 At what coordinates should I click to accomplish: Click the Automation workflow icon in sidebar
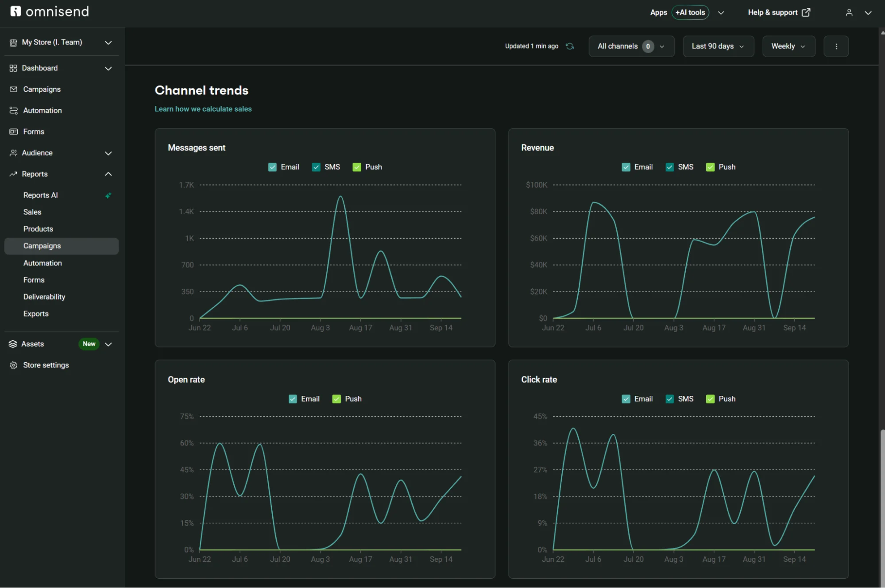(14, 111)
